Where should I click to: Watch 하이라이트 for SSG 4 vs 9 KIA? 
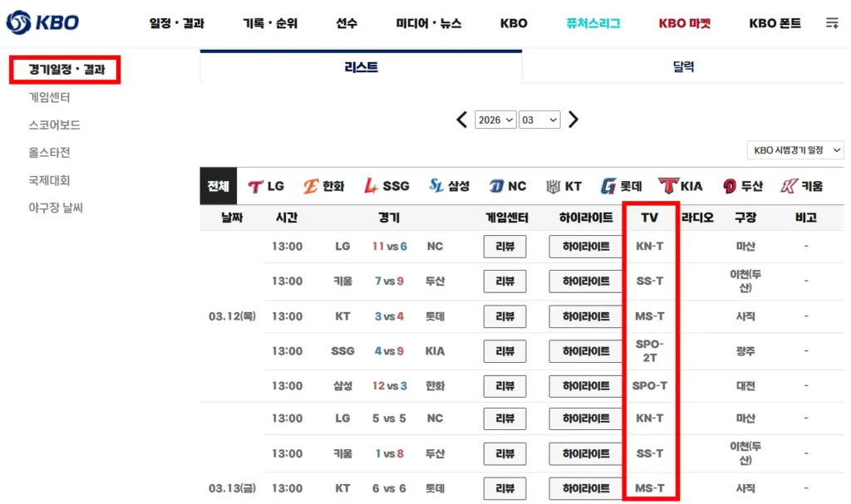[586, 351]
